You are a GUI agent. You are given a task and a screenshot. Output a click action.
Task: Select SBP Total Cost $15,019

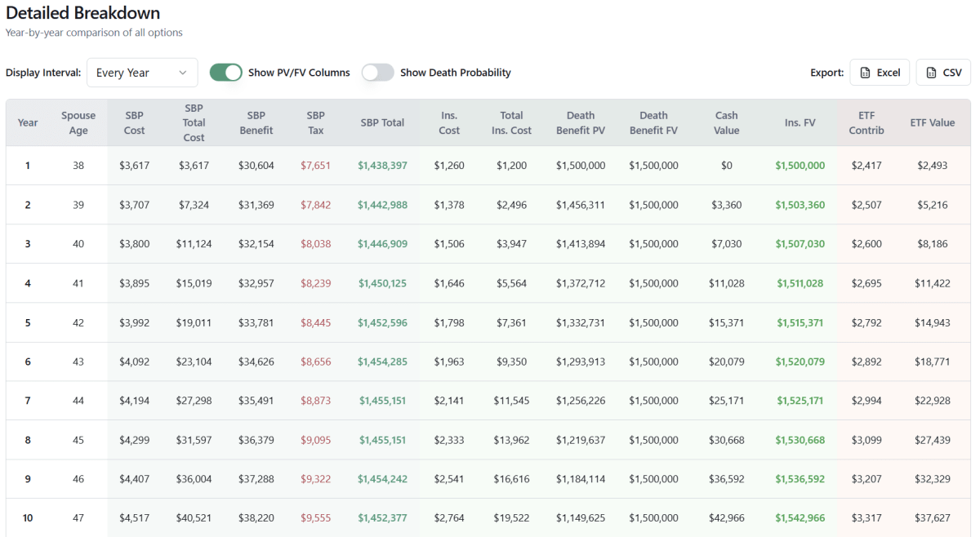194,283
